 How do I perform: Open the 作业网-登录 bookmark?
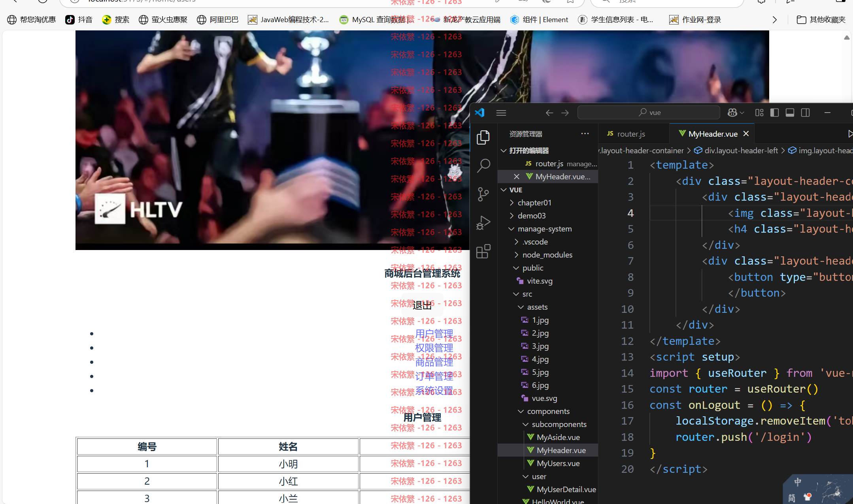point(695,20)
